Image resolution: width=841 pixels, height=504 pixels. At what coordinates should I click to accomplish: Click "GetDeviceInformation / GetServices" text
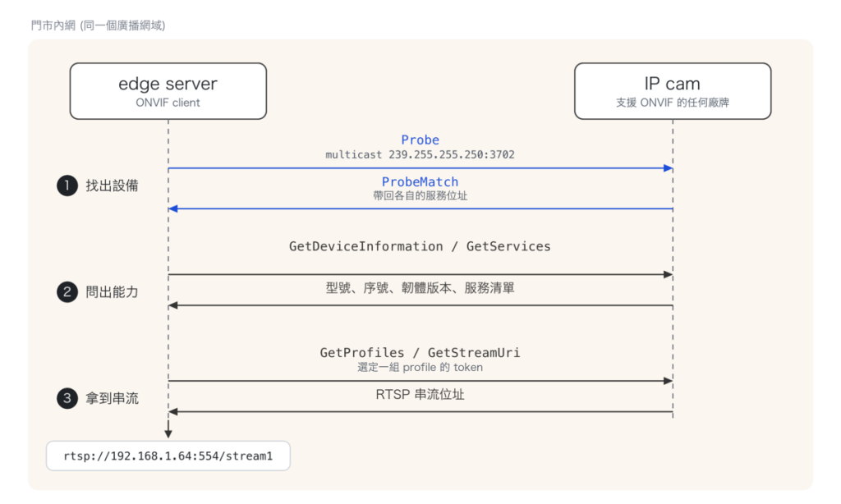click(420, 246)
